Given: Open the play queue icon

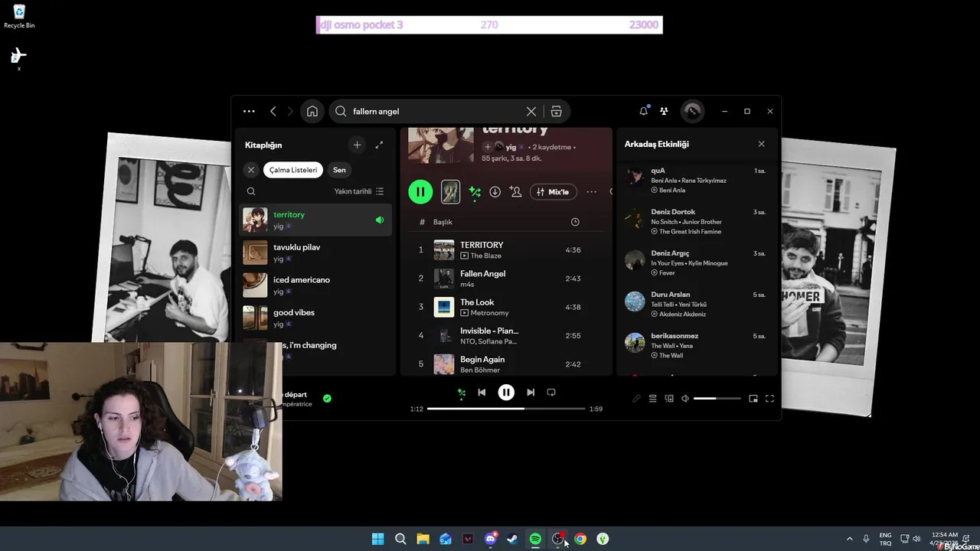Looking at the screenshot, I should tap(653, 399).
